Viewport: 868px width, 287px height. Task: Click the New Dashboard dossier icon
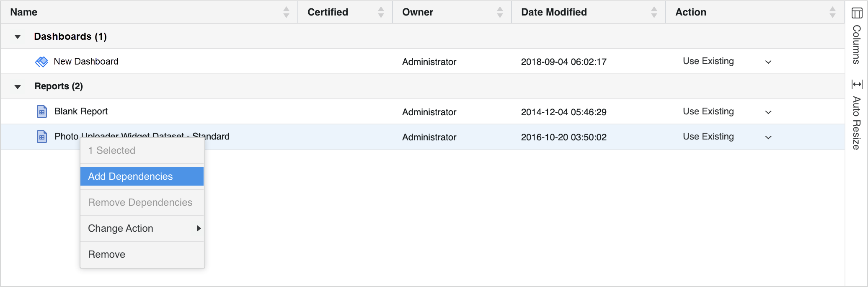pyautogui.click(x=41, y=62)
